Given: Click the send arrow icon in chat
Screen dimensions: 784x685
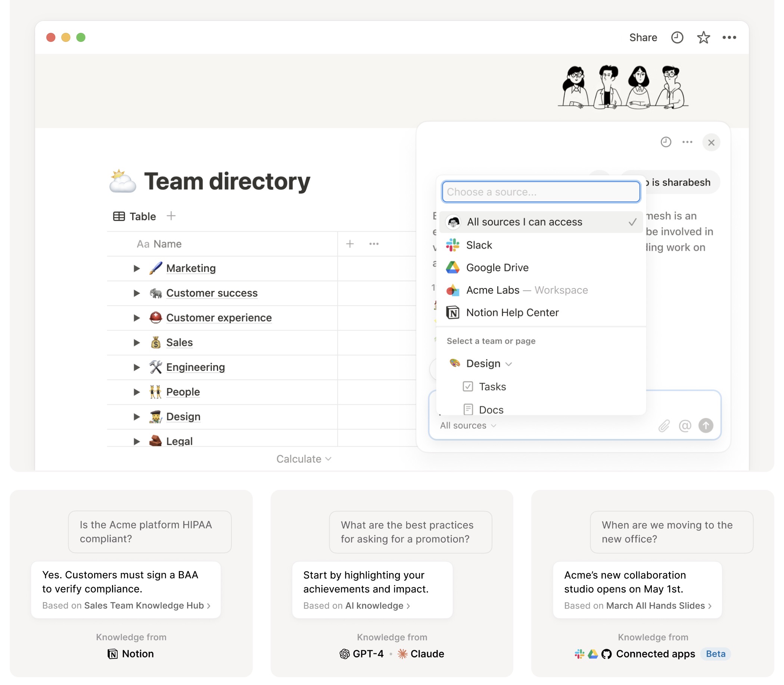Looking at the screenshot, I should tap(706, 425).
